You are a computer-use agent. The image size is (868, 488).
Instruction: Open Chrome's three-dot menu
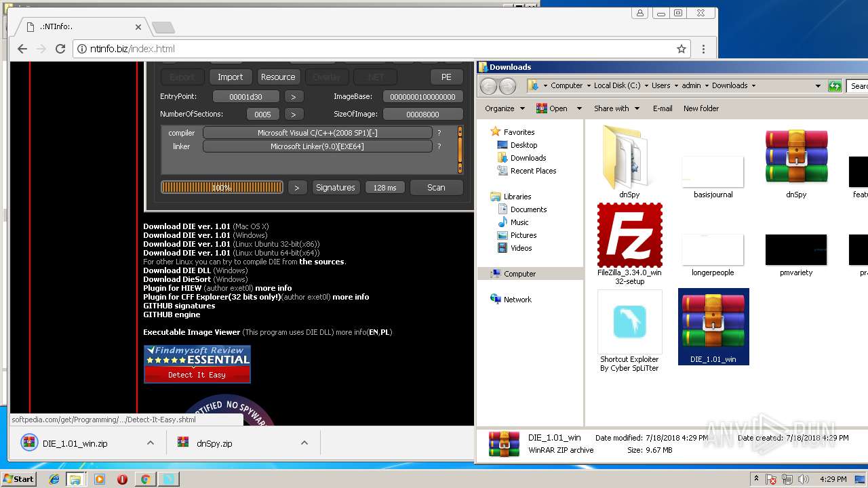click(703, 49)
